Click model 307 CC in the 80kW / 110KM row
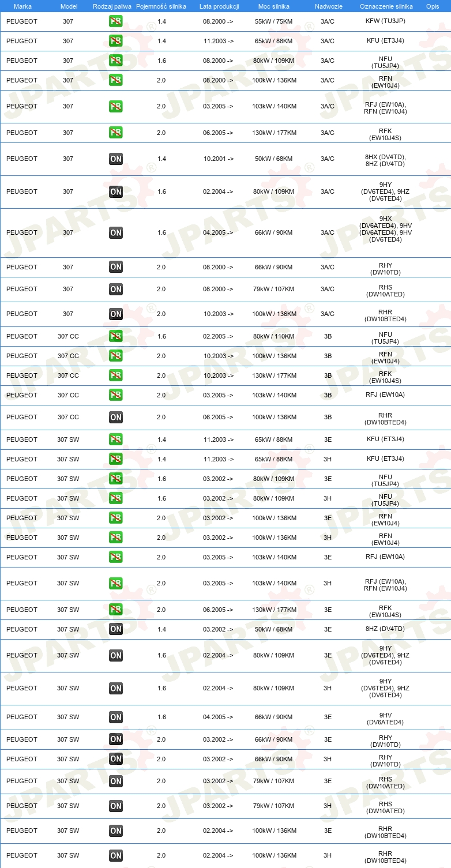 (x=68, y=336)
